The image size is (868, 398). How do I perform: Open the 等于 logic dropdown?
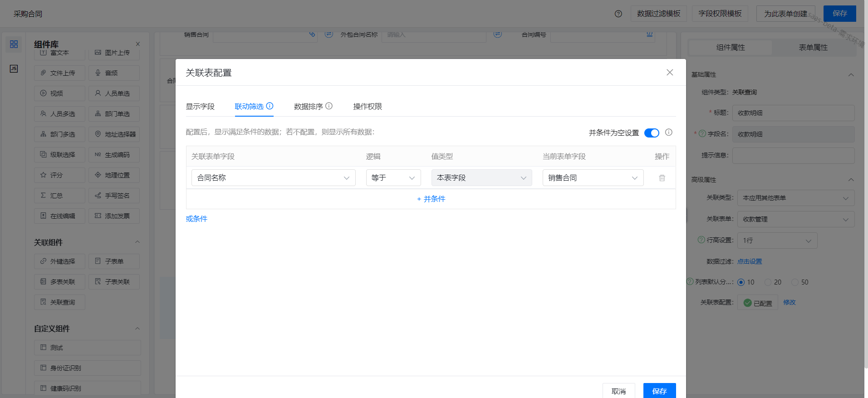393,178
